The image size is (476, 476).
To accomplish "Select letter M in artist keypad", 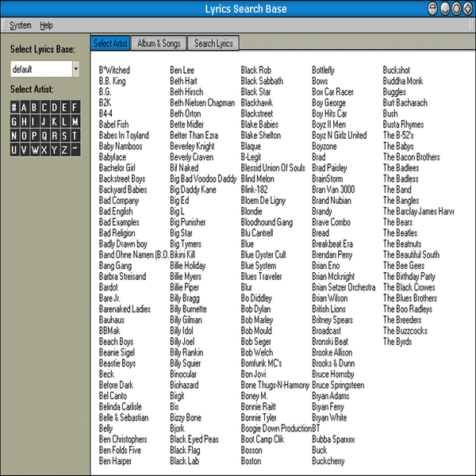I will (75, 121).
